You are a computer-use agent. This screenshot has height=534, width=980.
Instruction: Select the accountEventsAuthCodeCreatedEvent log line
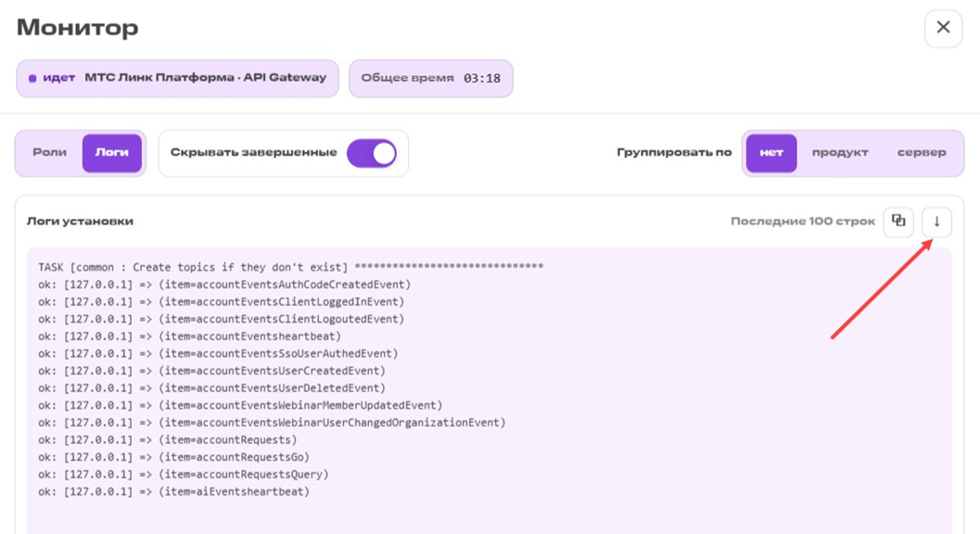tap(224, 285)
